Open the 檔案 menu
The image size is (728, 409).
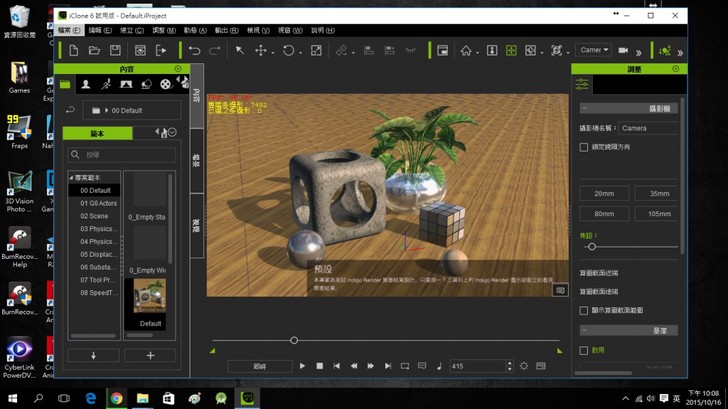[67, 30]
